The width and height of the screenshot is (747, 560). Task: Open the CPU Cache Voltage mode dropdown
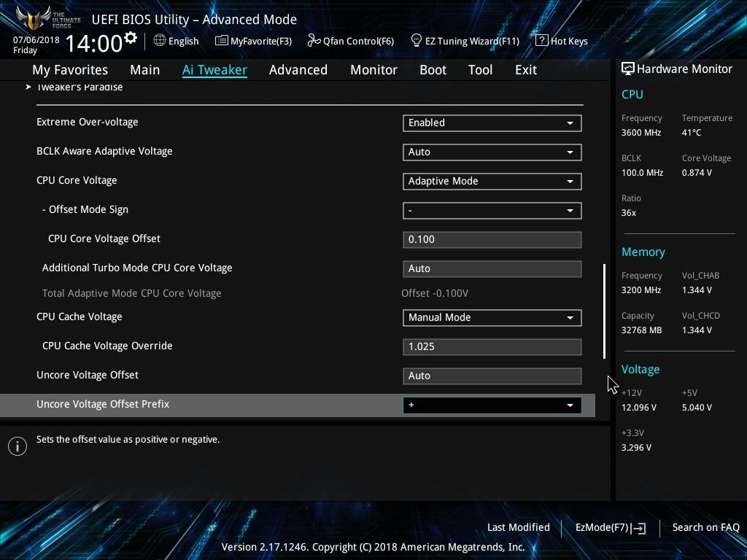coord(492,318)
